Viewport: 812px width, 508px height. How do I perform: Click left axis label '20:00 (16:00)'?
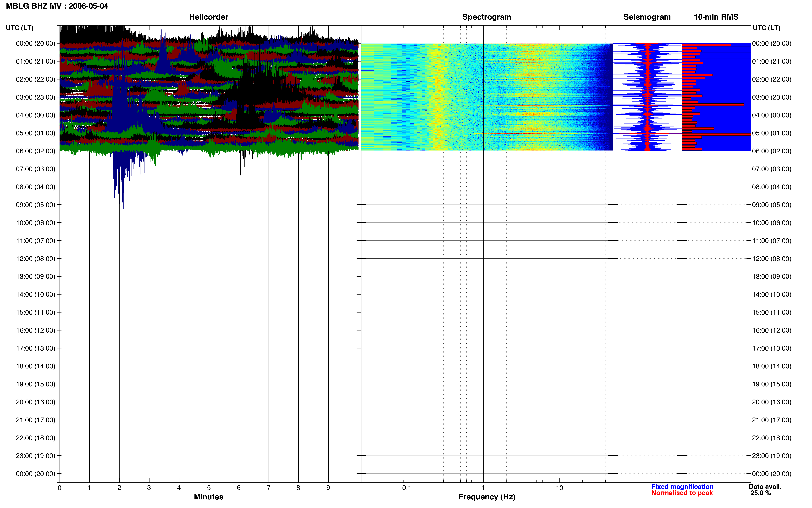pyautogui.click(x=36, y=402)
